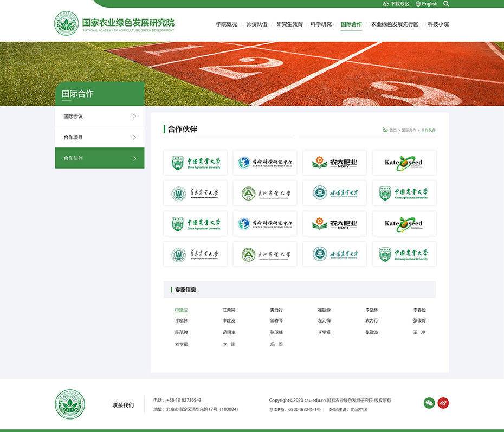Click the search magnifier icon in top bar
Image resolution: width=504 pixels, height=432 pixels.
pyautogui.click(x=446, y=4)
